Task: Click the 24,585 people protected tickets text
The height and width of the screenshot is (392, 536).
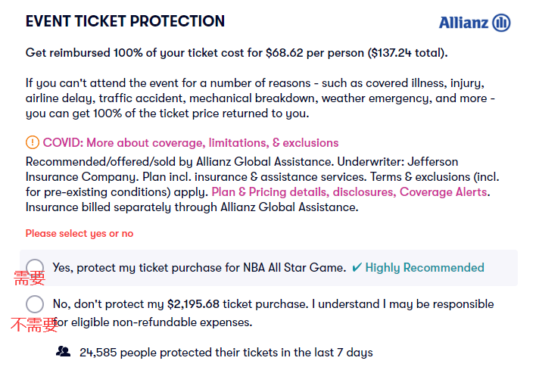Action: [226, 353]
